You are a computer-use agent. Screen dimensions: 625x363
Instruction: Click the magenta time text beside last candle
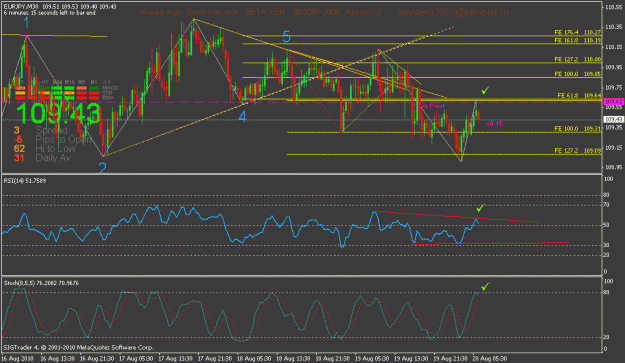(x=494, y=124)
